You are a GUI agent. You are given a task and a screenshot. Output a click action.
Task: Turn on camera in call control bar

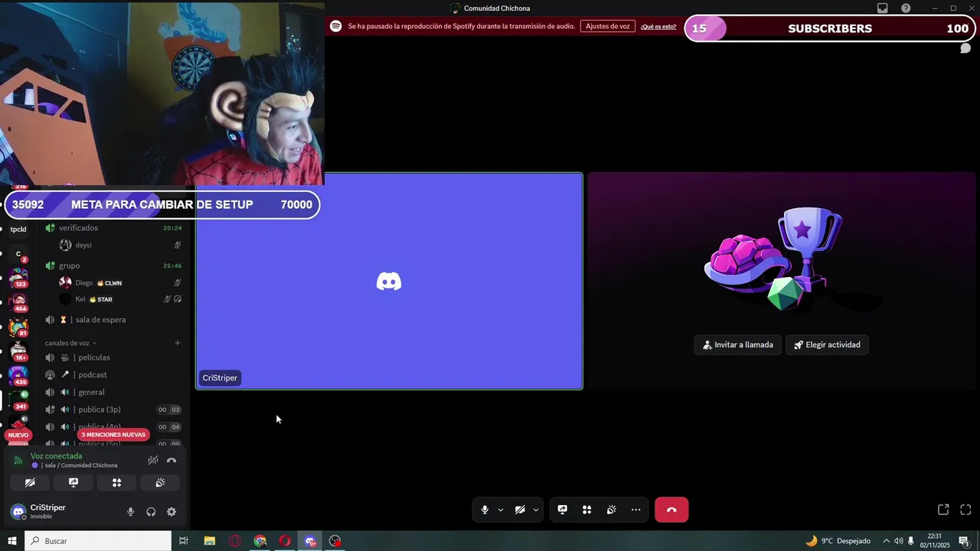tap(520, 510)
